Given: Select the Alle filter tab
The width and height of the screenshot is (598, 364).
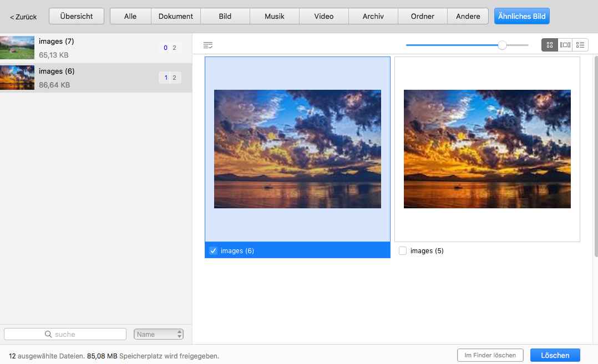Looking at the screenshot, I should (x=130, y=17).
